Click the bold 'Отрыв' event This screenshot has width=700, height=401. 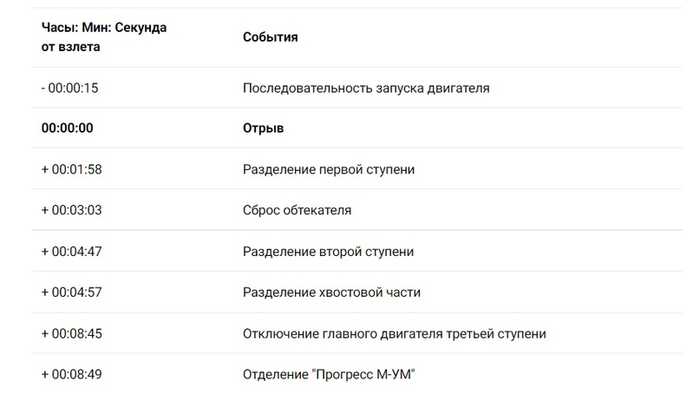(x=263, y=129)
